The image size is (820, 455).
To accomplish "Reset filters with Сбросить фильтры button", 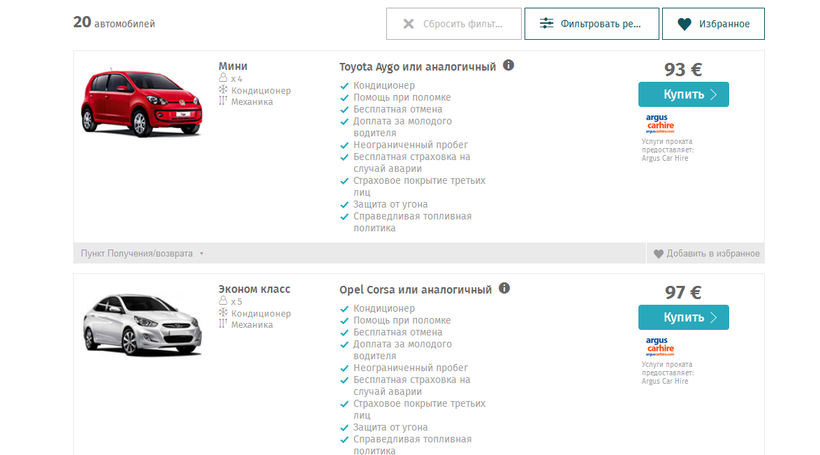I will coord(454,24).
